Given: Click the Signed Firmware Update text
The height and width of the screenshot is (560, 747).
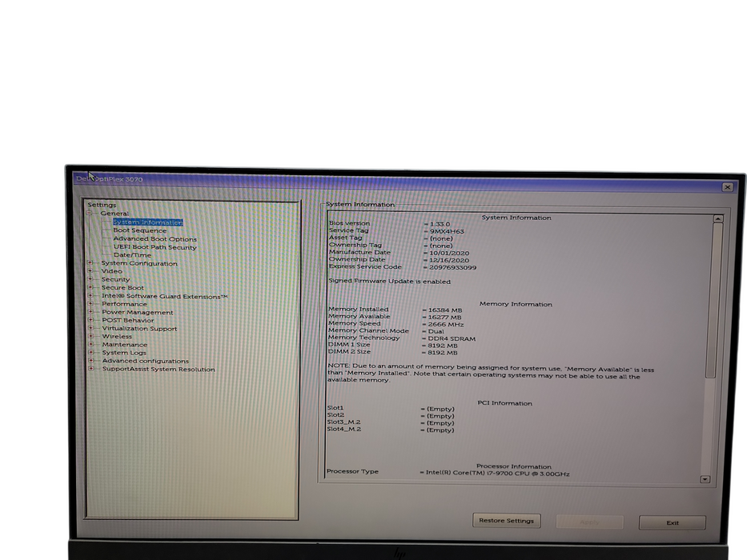Looking at the screenshot, I should click(x=389, y=281).
